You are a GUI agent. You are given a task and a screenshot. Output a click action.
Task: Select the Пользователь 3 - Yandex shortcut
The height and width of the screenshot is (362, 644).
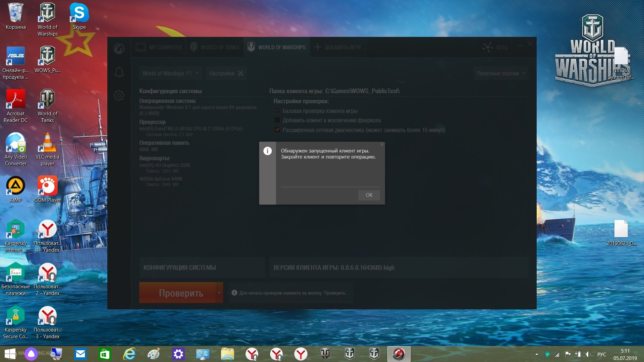(47, 322)
